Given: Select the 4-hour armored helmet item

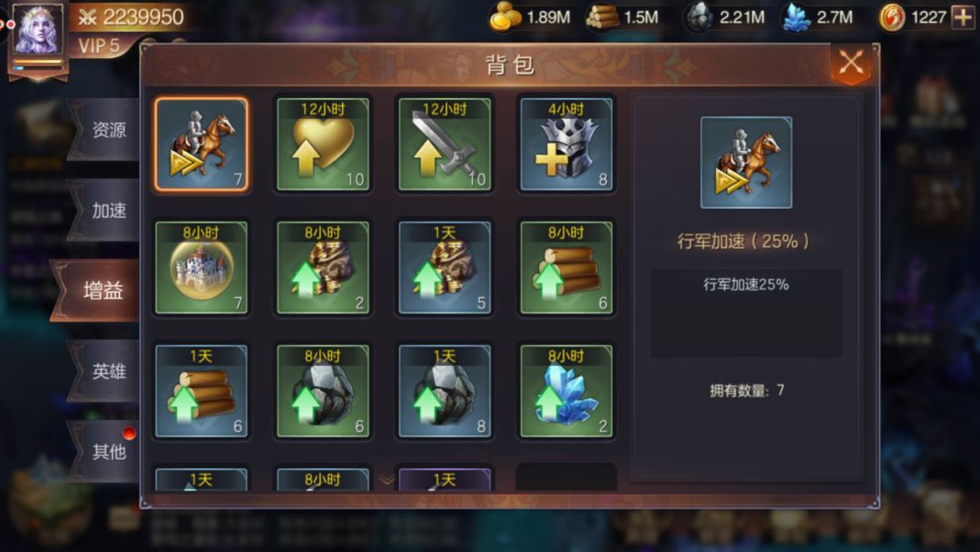Looking at the screenshot, I should (x=566, y=144).
